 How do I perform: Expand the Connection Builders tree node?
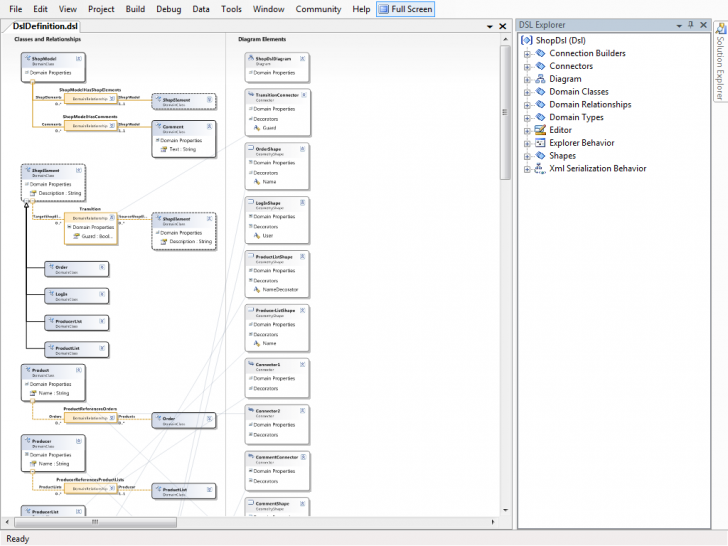tap(527, 53)
